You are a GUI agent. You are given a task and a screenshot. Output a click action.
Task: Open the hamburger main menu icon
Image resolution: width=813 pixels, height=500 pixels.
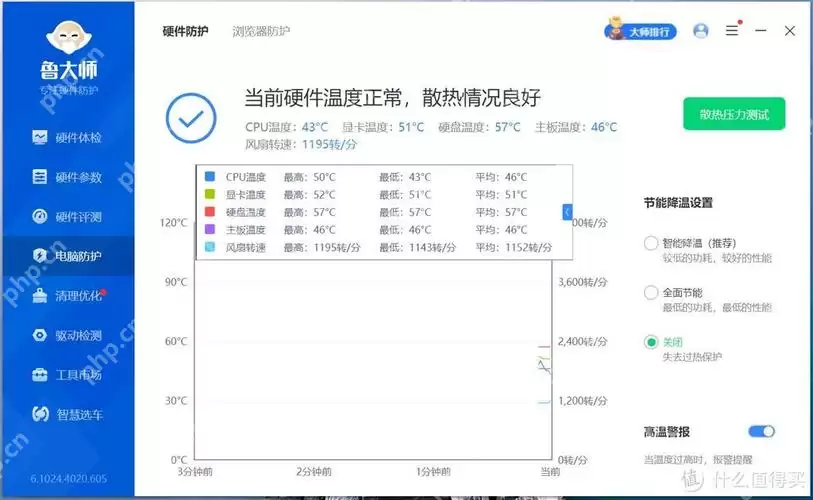point(732,30)
